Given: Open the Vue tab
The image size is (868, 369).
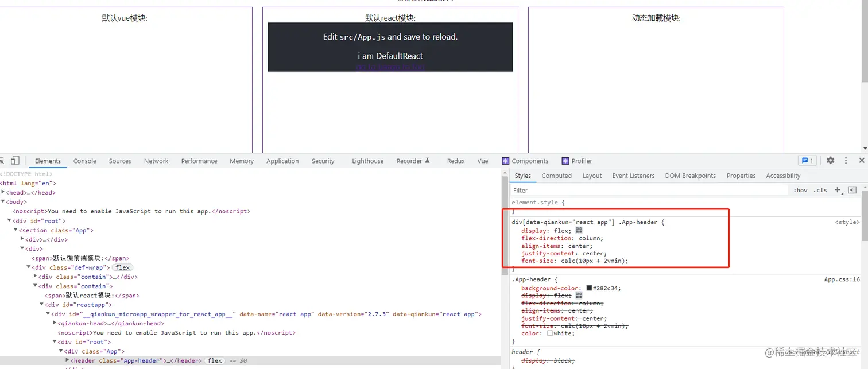Looking at the screenshot, I should pos(483,161).
